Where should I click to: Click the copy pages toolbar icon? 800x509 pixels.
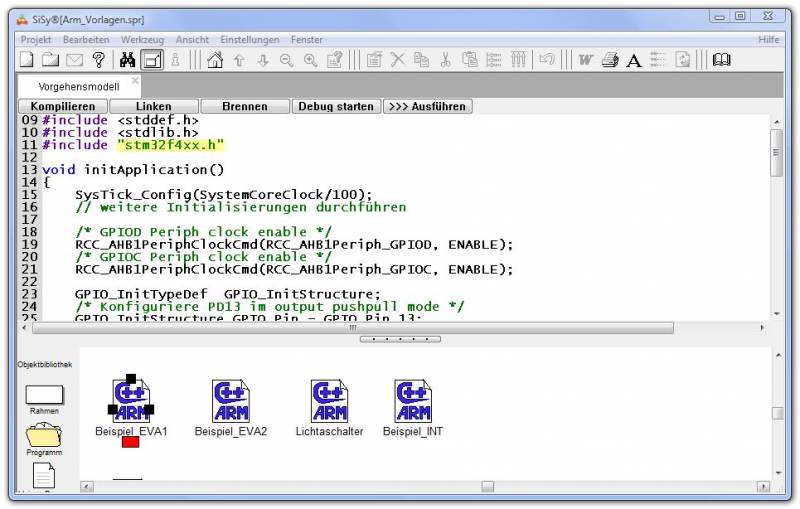(421, 60)
